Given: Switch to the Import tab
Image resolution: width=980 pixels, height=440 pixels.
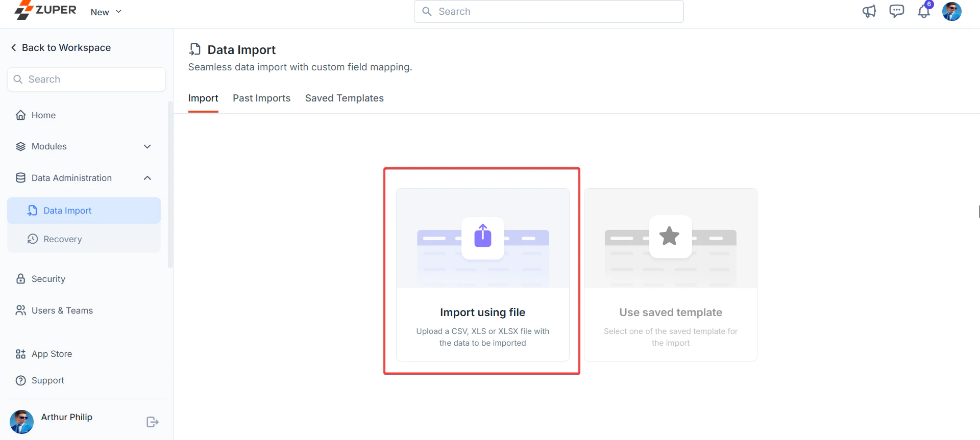Looking at the screenshot, I should [203, 98].
